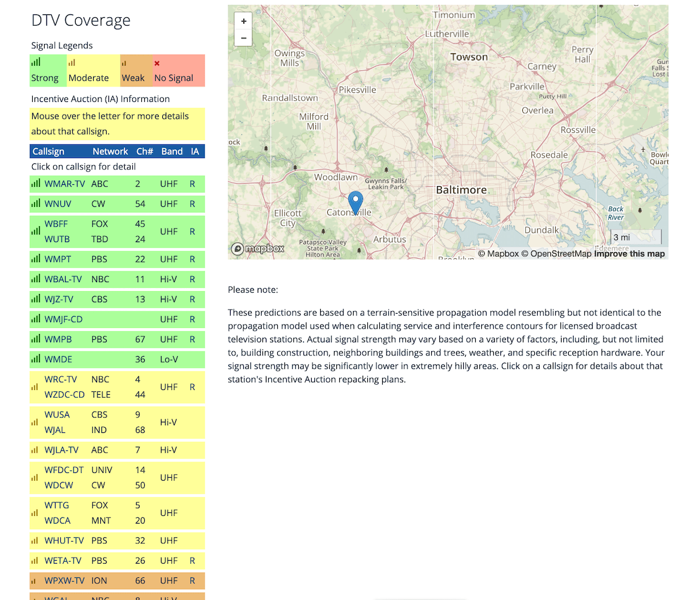Click the Ch# column header
Screen dimensions: 700x600
click(145, 151)
